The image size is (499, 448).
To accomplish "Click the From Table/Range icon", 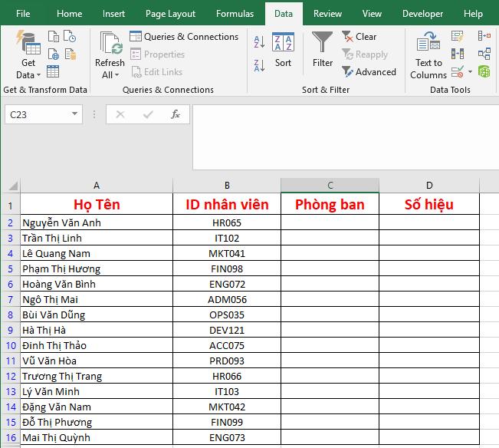I will [x=54, y=71].
